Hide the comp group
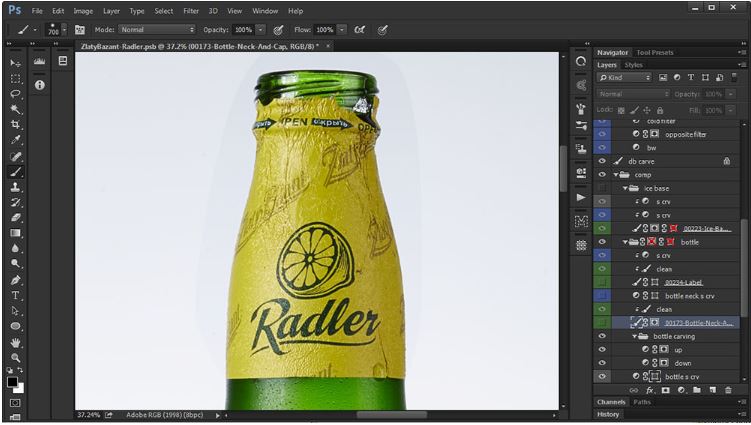This screenshot has width=751, height=425. pyautogui.click(x=602, y=175)
